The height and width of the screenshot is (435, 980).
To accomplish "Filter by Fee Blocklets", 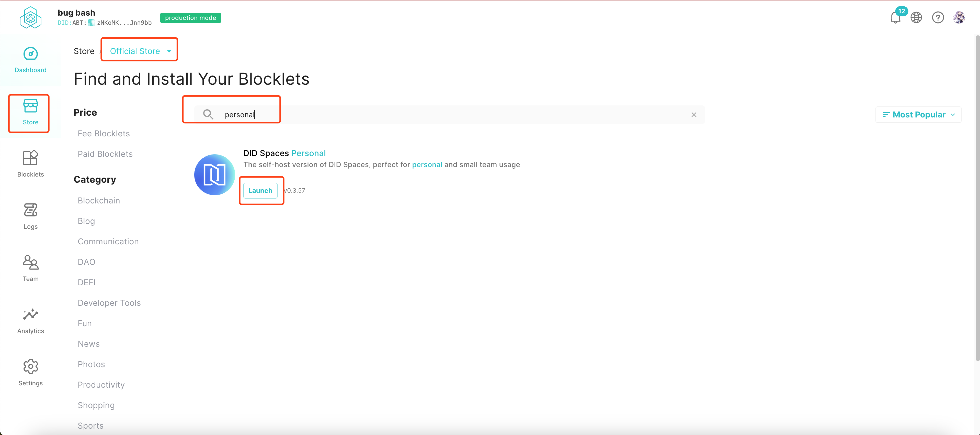I will pos(104,134).
